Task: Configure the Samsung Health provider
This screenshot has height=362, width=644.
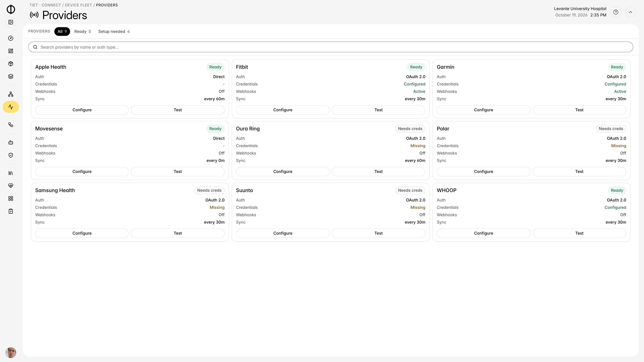Action: click(x=82, y=233)
